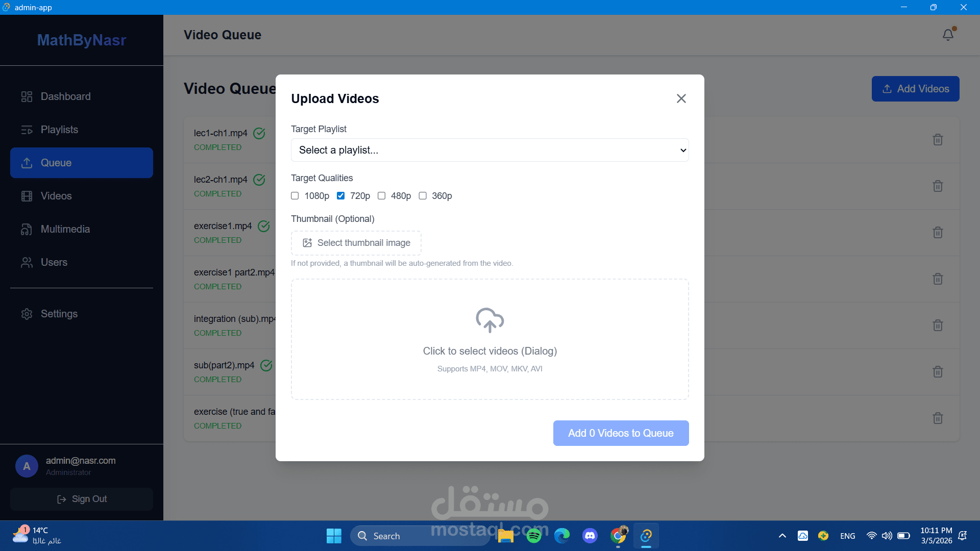Click Select thumbnail image button
This screenshot has height=551, width=980.
[x=356, y=243]
